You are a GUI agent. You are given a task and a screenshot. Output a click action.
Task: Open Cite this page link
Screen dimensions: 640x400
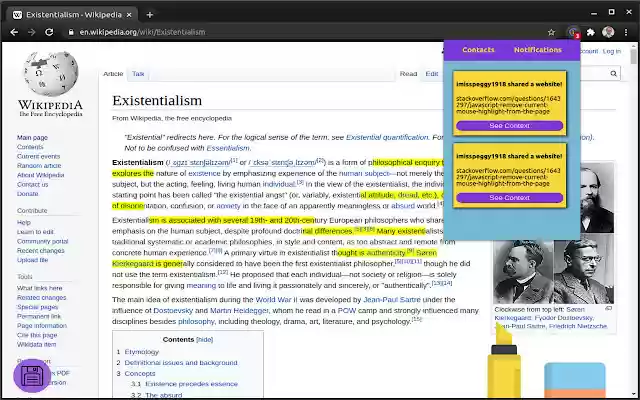(x=37, y=335)
